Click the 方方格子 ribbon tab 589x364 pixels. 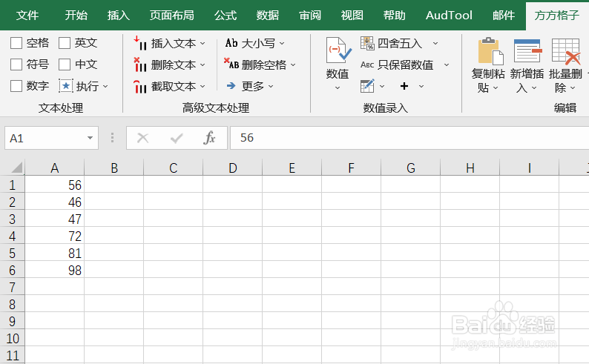click(556, 15)
